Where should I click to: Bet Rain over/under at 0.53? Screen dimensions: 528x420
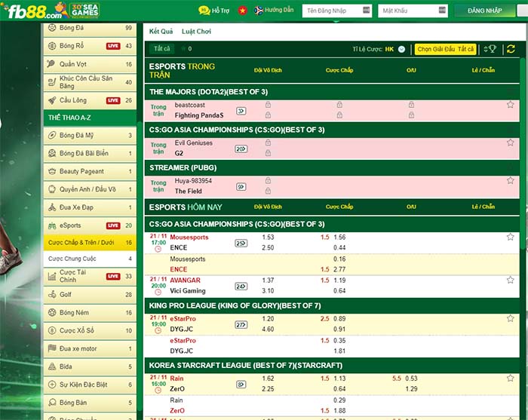tap(411, 379)
